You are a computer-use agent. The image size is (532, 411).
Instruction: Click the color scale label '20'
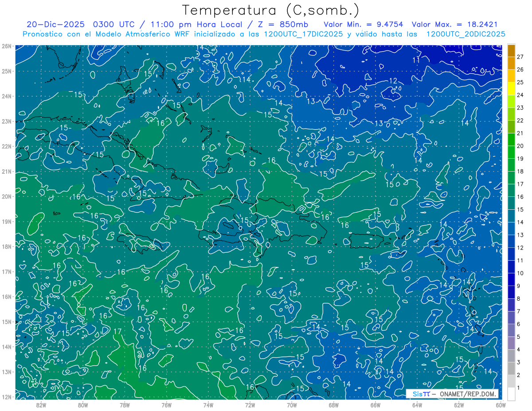pos(520,146)
